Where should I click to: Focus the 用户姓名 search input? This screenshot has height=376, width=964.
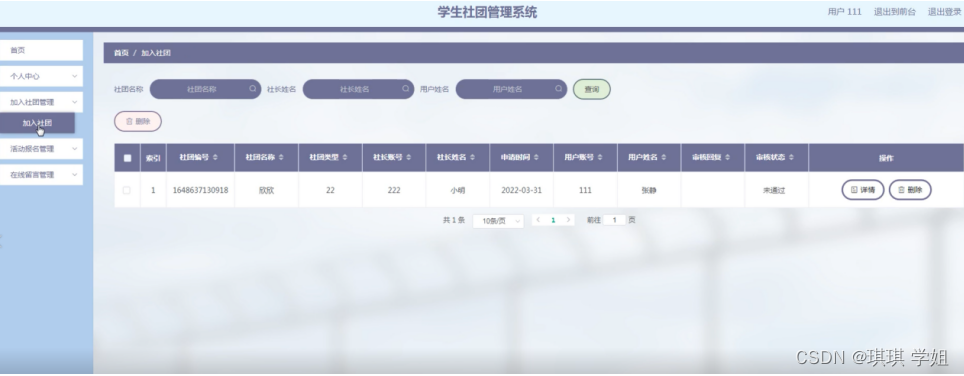coord(511,89)
